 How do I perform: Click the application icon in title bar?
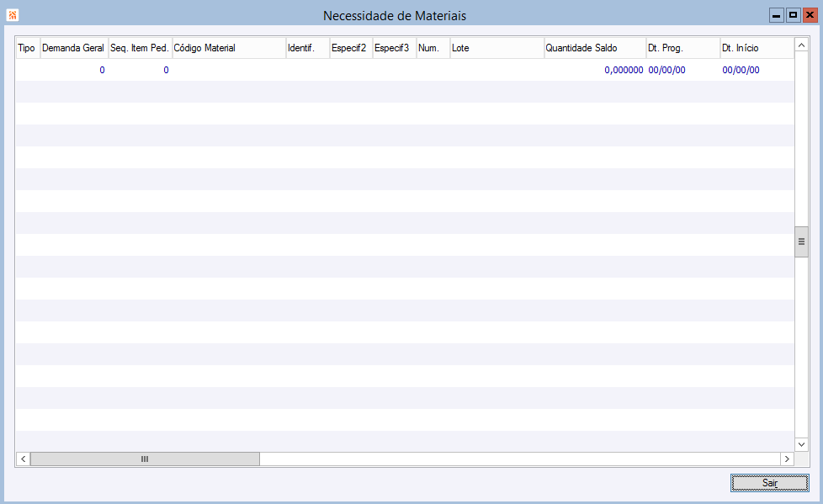click(12, 15)
